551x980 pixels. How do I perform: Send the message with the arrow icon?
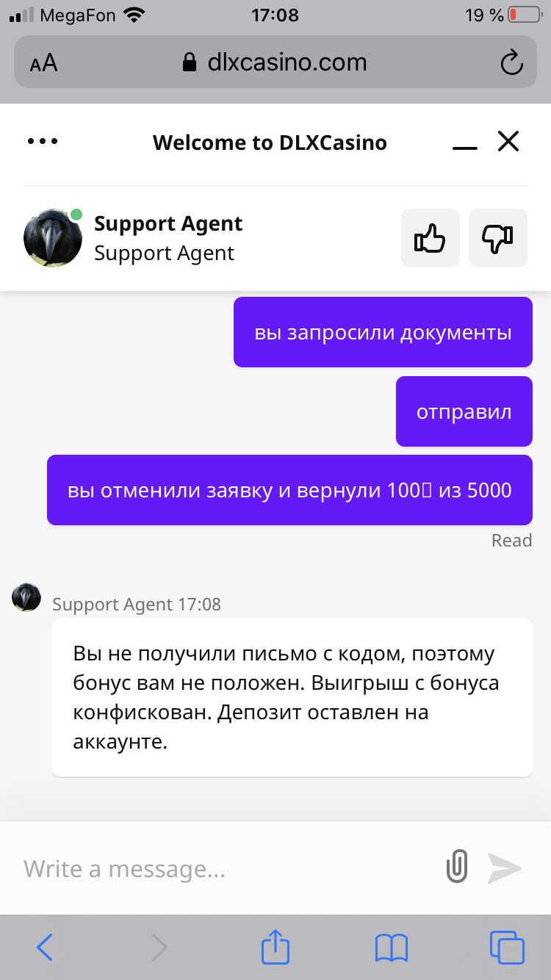click(x=505, y=868)
